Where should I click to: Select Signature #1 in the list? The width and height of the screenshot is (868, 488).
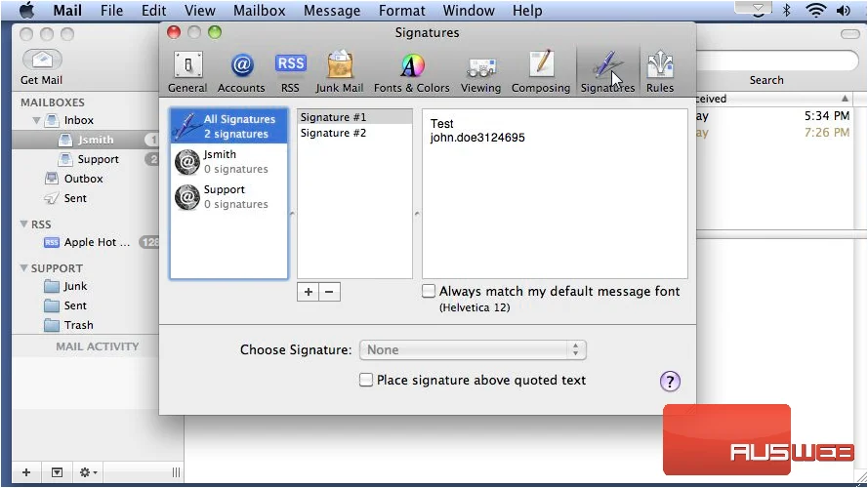pyautogui.click(x=354, y=117)
